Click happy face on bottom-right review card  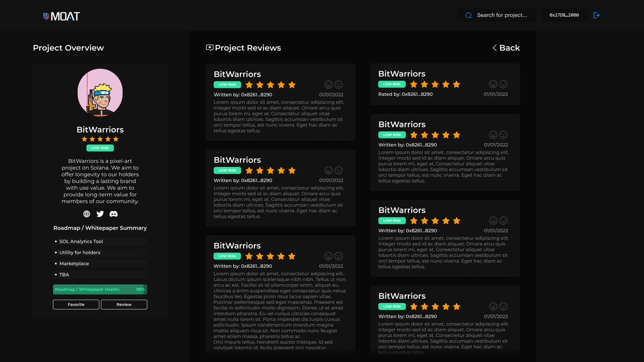point(493,307)
